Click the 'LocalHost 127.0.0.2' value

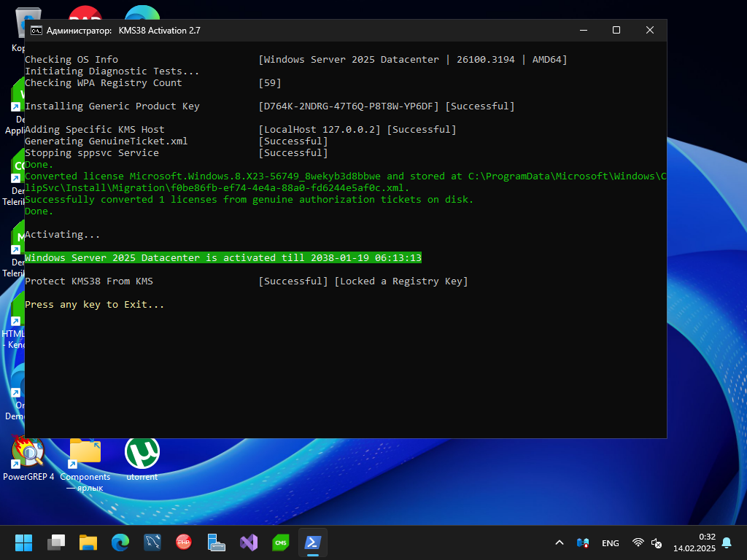click(x=320, y=130)
